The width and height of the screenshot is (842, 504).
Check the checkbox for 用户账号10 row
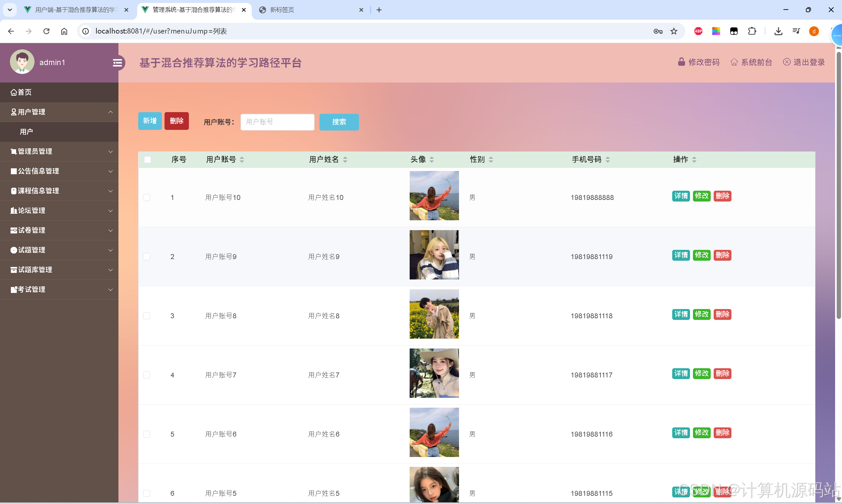(x=147, y=197)
